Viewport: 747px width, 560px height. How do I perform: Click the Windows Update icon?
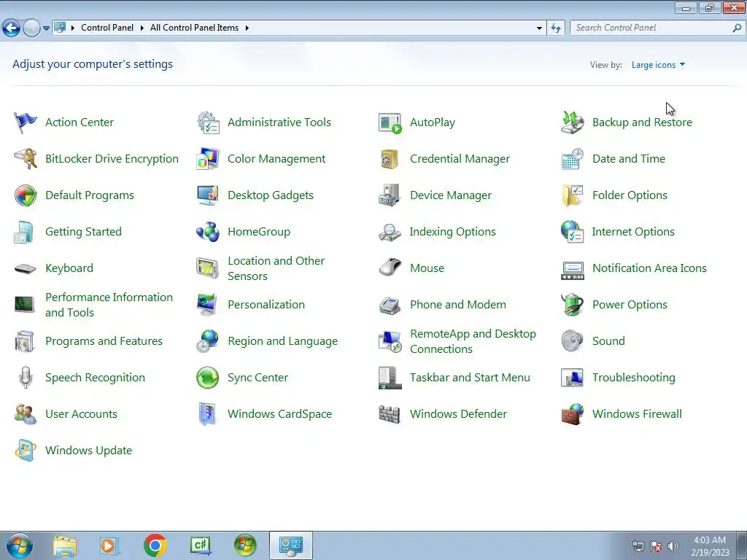(x=26, y=451)
